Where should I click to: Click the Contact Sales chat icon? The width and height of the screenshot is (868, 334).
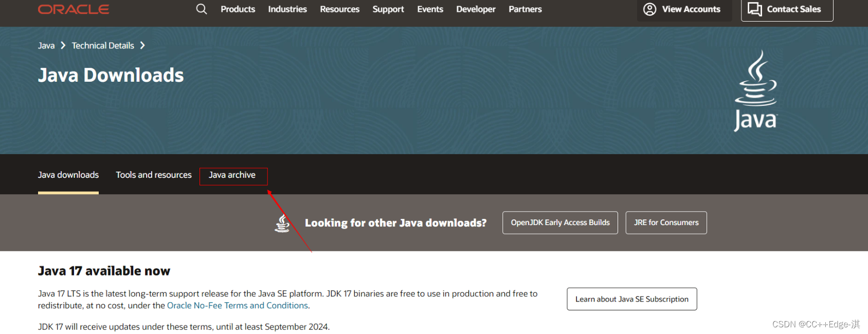[755, 9]
